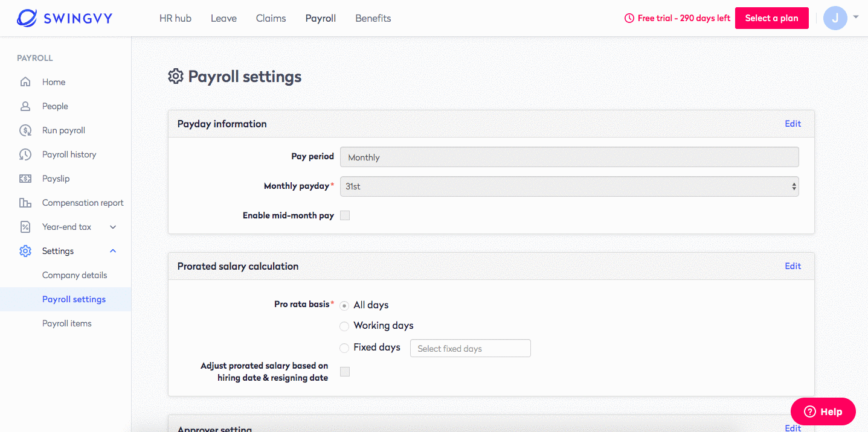This screenshot has height=432, width=868.
Task: Go to Company details in sidebar
Action: point(74,275)
